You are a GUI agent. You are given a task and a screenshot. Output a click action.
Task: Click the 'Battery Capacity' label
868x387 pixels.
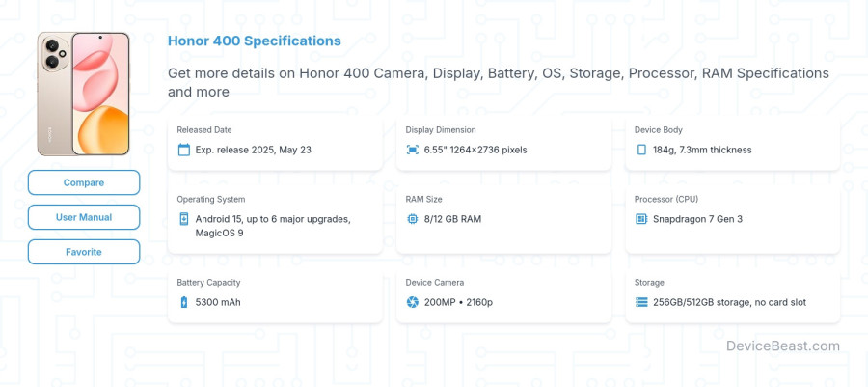208,283
